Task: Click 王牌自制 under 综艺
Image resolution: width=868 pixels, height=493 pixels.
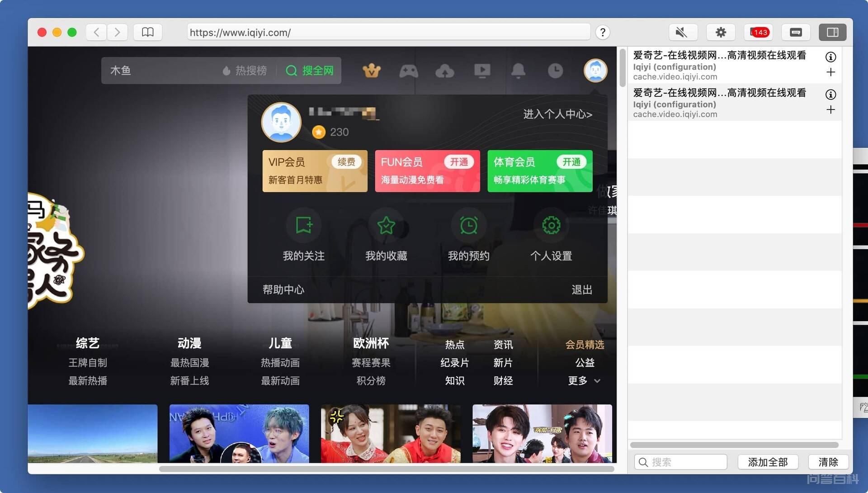Action: (87, 363)
